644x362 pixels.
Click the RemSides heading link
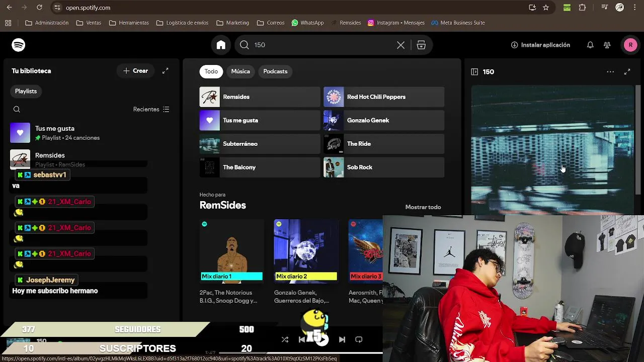pyautogui.click(x=223, y=205)
